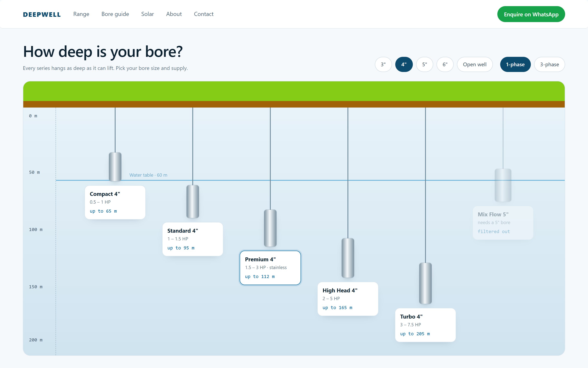Click the Compact 4" pump cylinder
588x368 pixels.
tap(115, 167)
